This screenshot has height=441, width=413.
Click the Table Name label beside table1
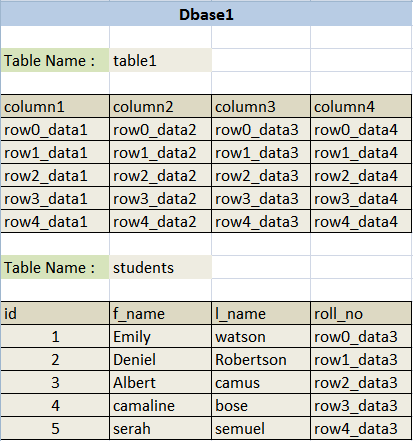coord(55,60)
